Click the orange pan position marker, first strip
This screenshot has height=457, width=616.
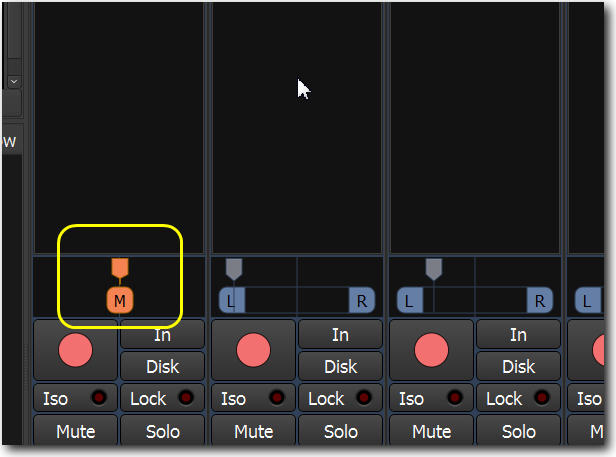120,267
